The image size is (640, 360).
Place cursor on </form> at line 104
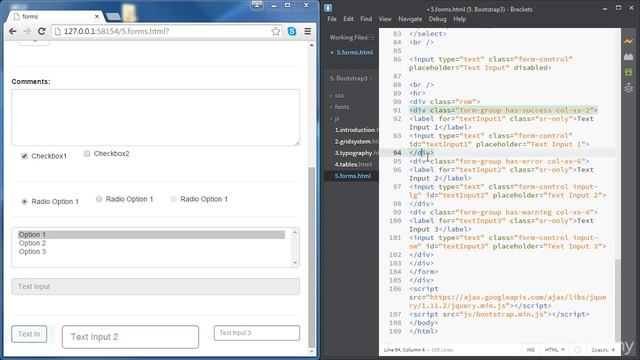coord(423,271)
